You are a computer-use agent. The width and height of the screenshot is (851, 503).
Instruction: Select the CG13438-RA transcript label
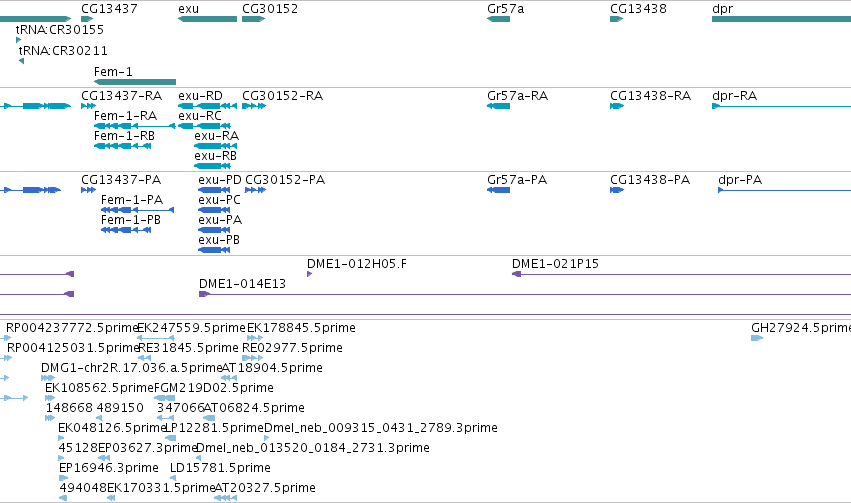[650, 95]
